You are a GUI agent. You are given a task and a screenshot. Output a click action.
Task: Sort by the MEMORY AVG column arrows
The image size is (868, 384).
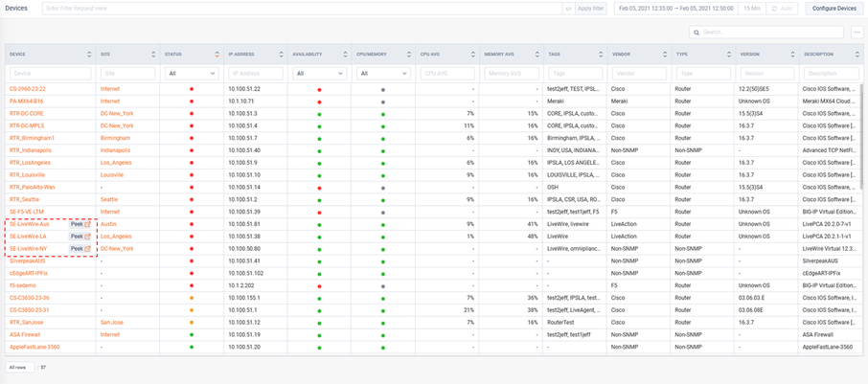[537, 55]
